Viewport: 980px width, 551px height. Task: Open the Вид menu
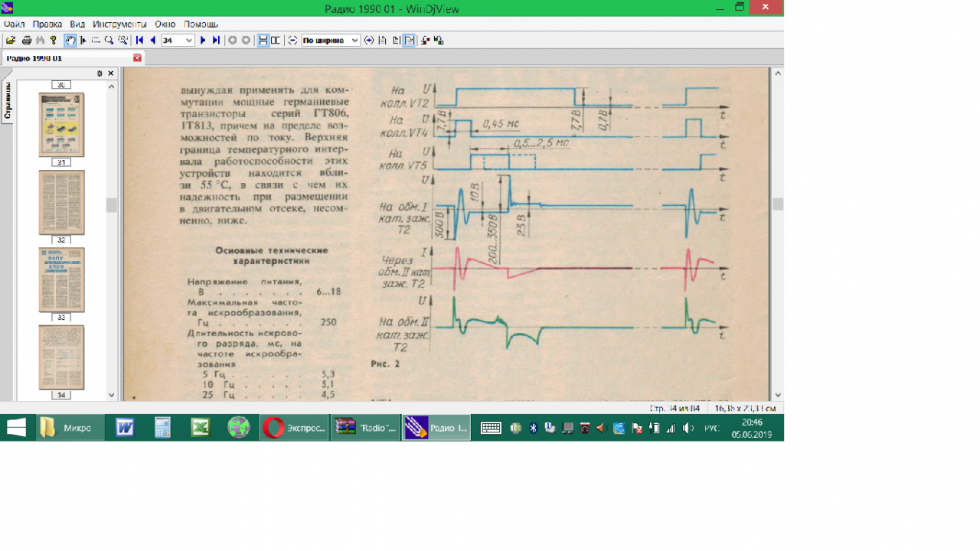point(77,24)
